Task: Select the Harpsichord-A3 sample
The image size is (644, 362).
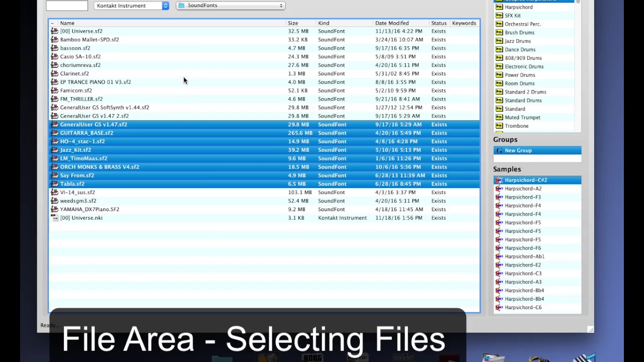Action: [x=537, y=282]
